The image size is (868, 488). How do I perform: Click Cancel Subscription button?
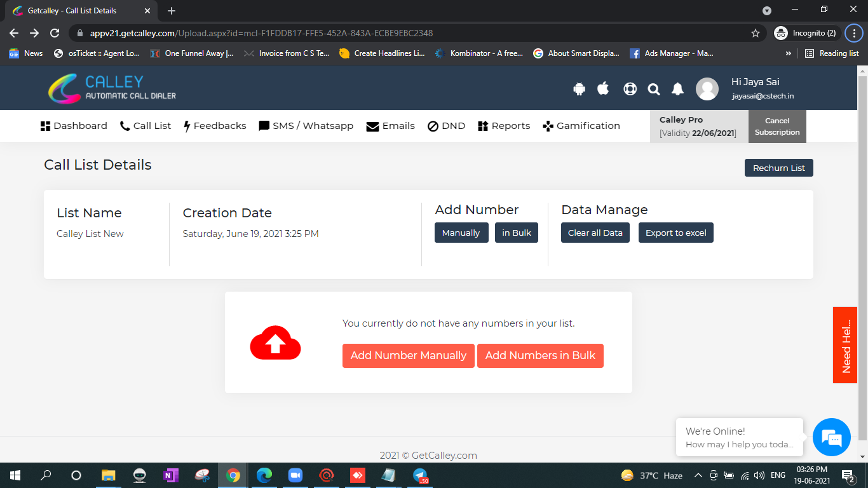(x=777, y=126)
